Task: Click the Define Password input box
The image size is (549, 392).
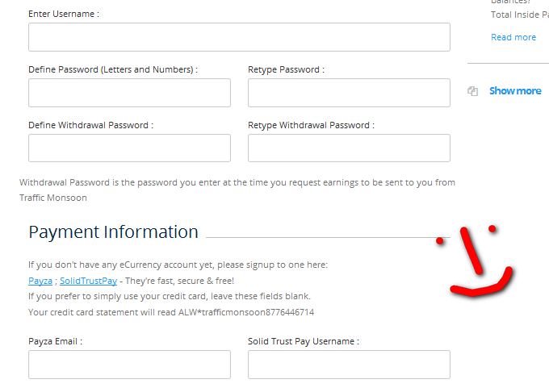Action: 129,93
